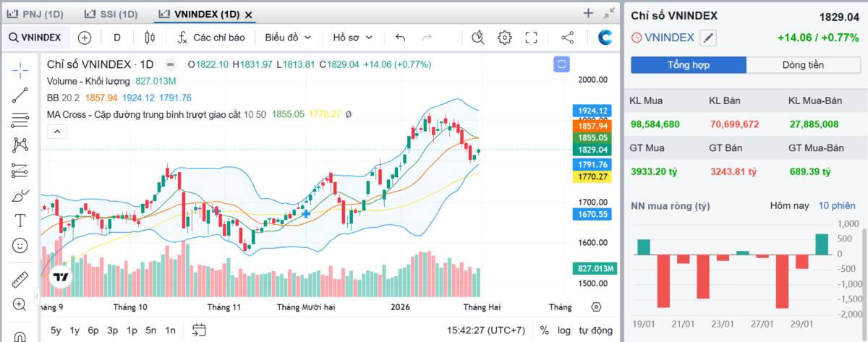Set range to 1y

[75, 330]
